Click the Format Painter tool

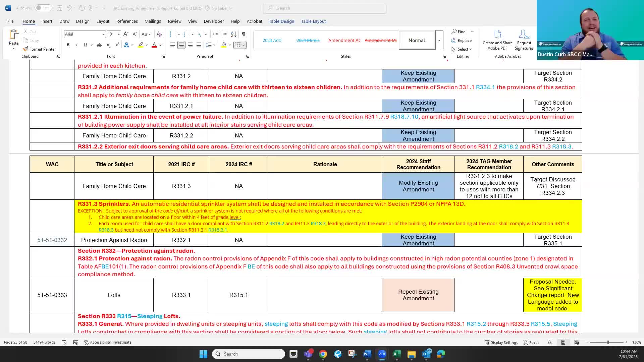pos(39,49)
